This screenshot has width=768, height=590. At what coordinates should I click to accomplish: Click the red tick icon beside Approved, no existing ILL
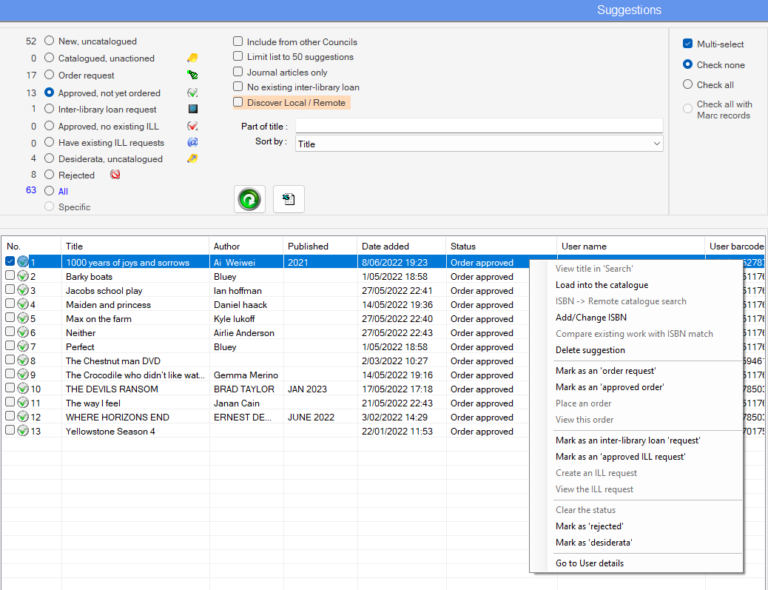(x=192, y=126)
